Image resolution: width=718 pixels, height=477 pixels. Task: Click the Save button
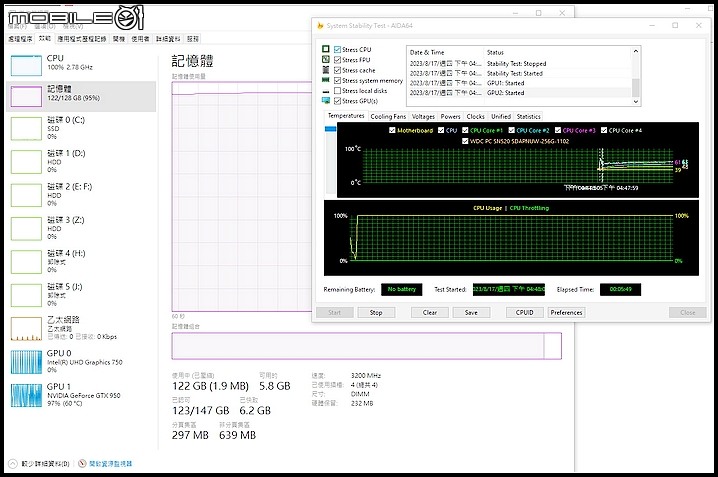click(471, 313)
